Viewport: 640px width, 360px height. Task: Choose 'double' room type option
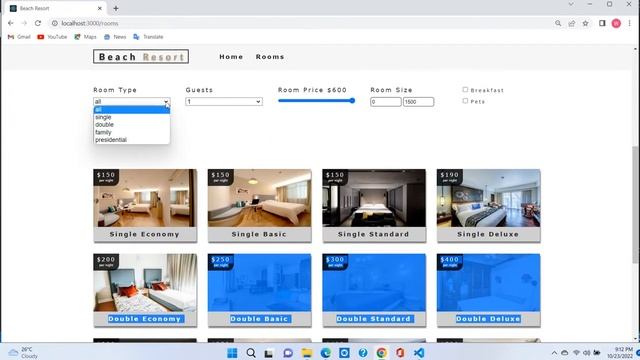pyautogui.click(x=131, y=124)
